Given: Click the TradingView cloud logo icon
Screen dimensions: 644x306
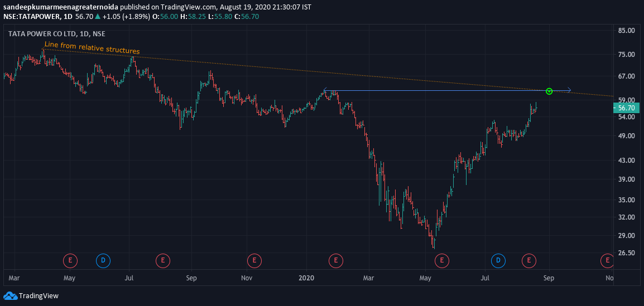Looking at the screenshot, I should [x=10, y=296].
